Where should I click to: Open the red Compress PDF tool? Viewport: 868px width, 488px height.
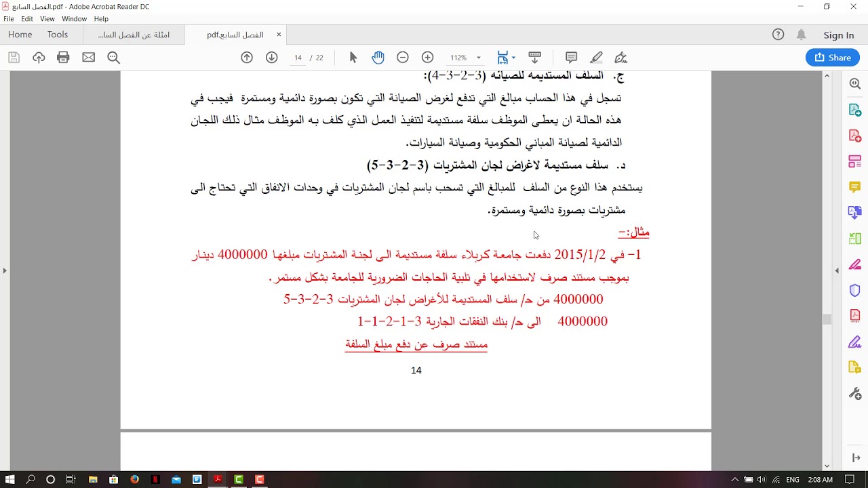click(854, 316)
